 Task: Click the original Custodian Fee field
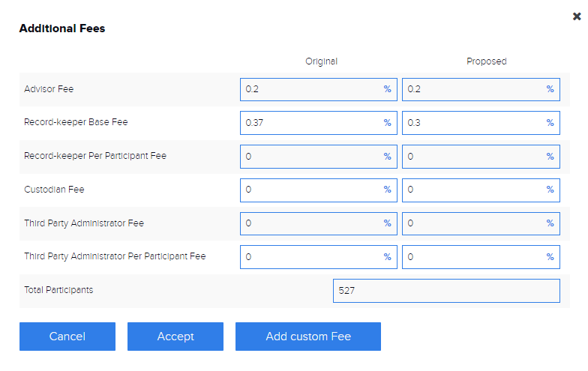(311, 190)
